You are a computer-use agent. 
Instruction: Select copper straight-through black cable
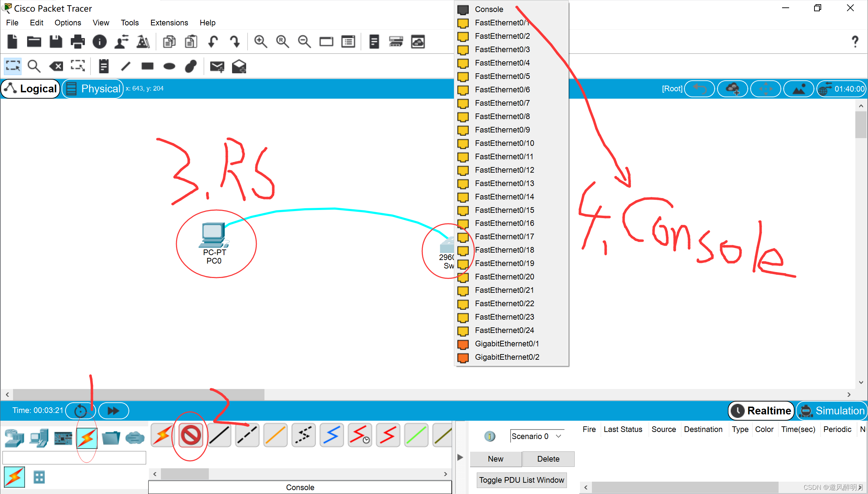[x=219, y=436]
